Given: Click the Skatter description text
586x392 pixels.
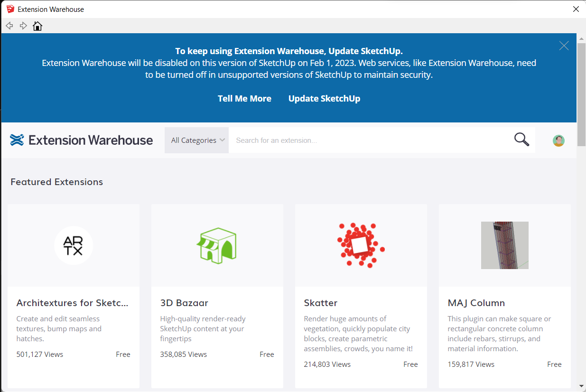Looking at the screenshot, I should point(358,334).
